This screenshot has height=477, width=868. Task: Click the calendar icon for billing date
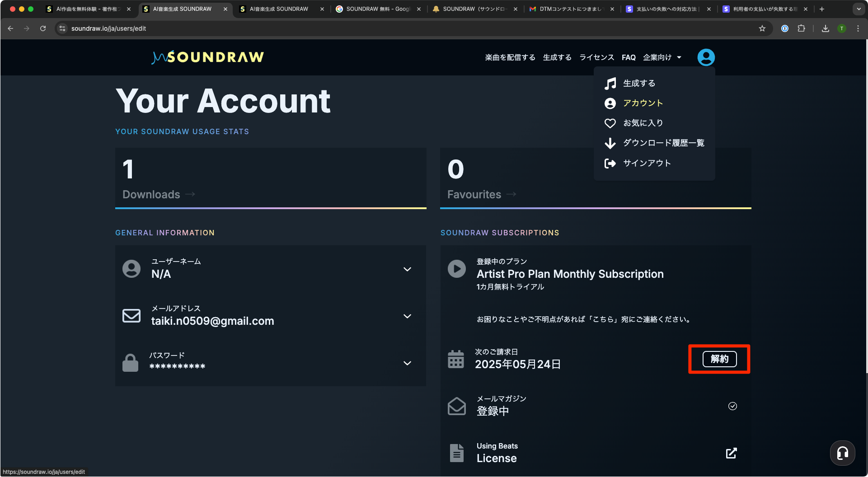tap(456, 360)
